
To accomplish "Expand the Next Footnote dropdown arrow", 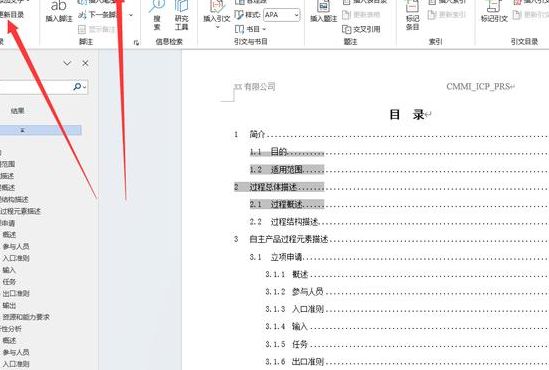I will [131, 15].
